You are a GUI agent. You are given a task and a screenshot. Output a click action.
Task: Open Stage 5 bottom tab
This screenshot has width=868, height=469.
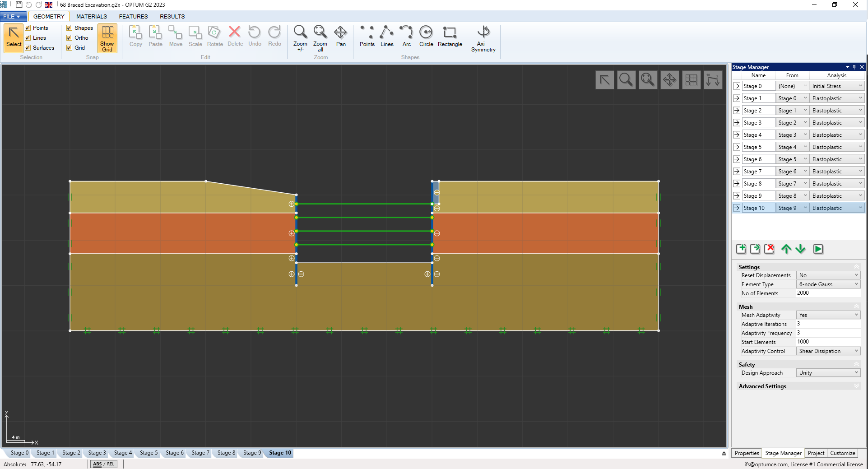(x=149, y=453)
